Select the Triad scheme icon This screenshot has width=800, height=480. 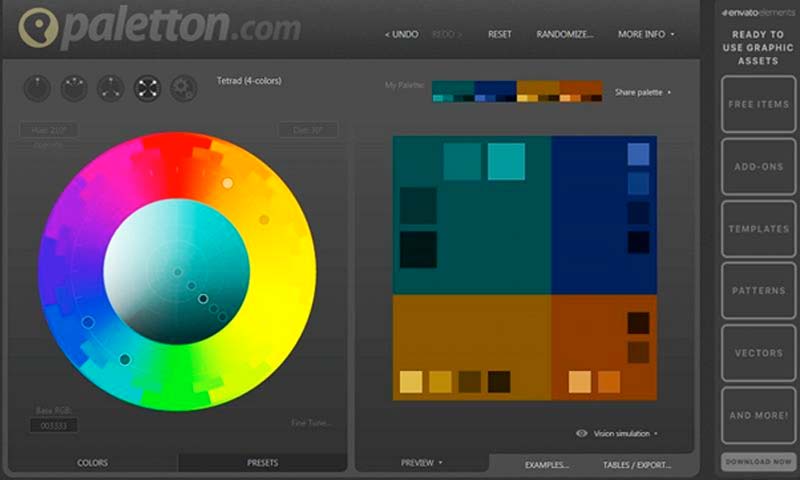point(111,88)
